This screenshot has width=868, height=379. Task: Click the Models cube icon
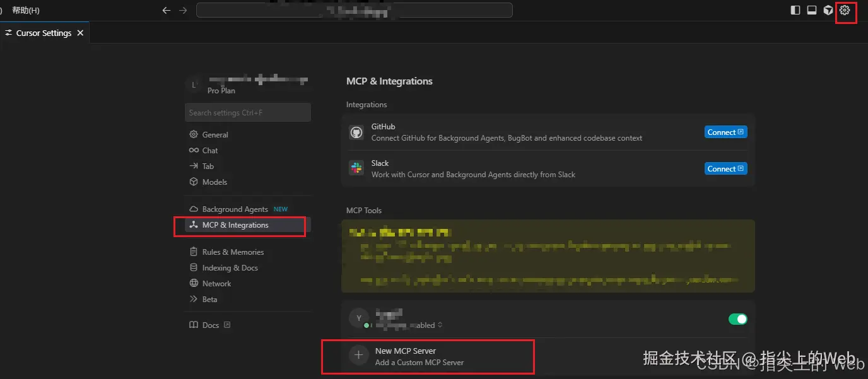click(x=194, y=182)
